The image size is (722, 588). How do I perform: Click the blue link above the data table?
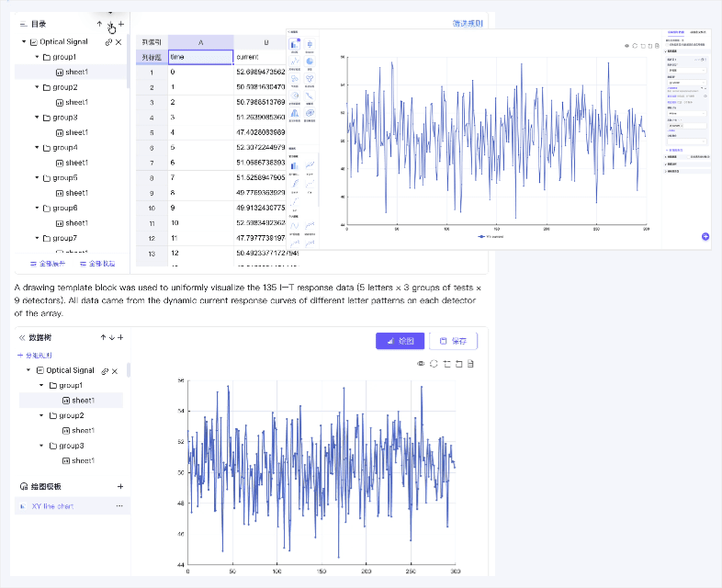468,23
